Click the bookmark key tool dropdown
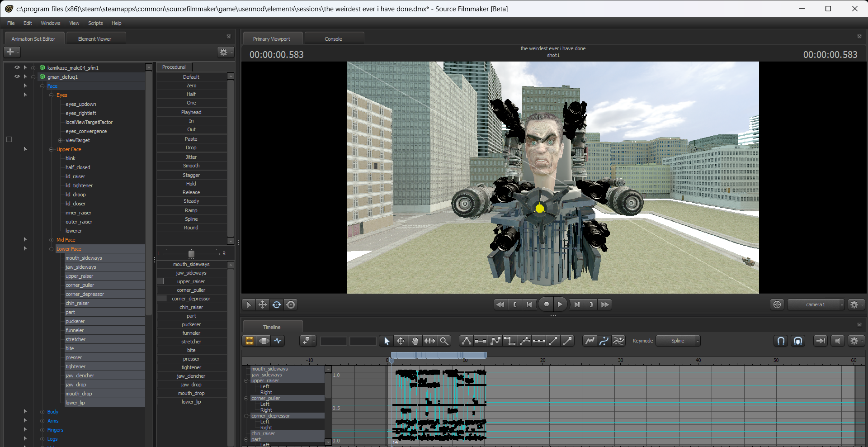868x447 pixels. [x=307, y=341]
